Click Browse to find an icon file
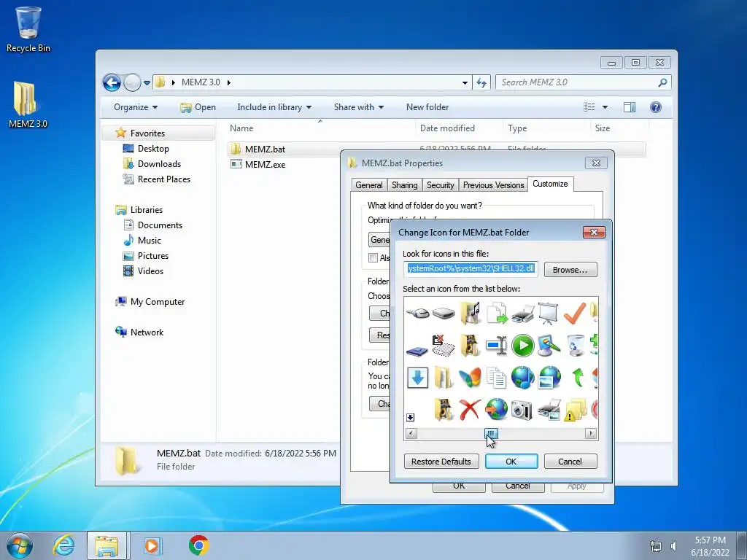747x560 pixels. [570, 270]
